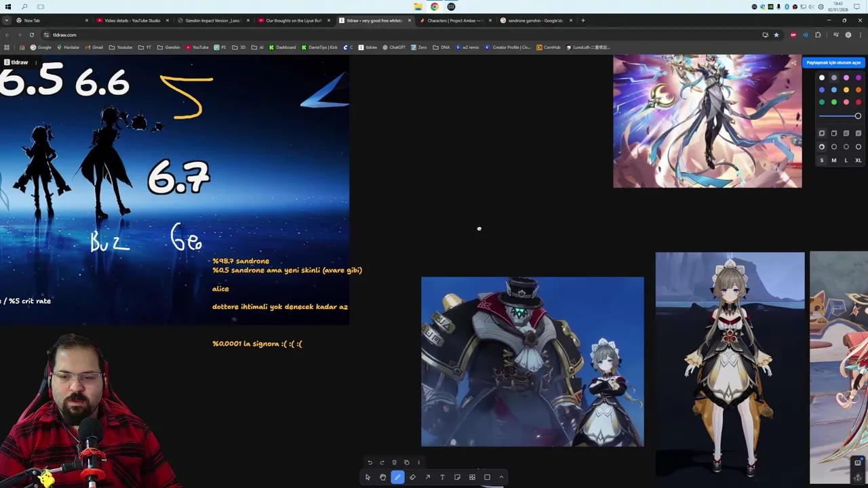Select the highlighted Draw pencil tool
Image resolution: width=868 pixels, height=488 pixels.
coord(397,477)
